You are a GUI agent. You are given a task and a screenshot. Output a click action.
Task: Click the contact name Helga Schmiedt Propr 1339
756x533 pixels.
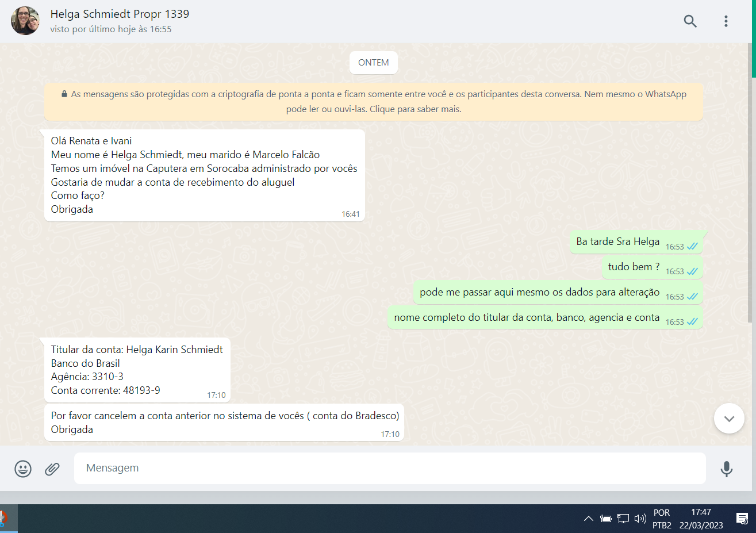[x=120, y=14]
